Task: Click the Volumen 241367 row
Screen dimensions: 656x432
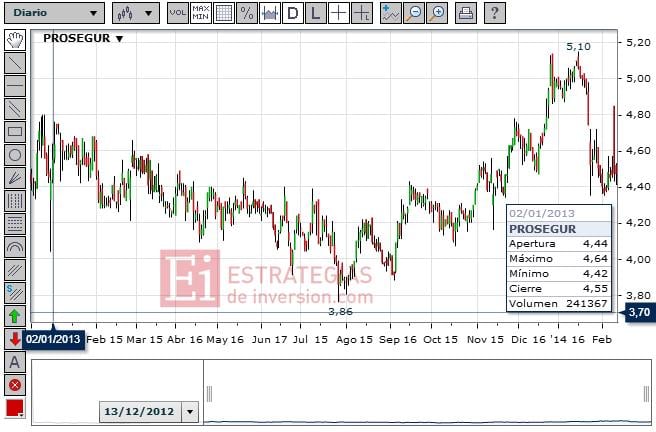Action: pyautogui.click(x=559, y=304)
